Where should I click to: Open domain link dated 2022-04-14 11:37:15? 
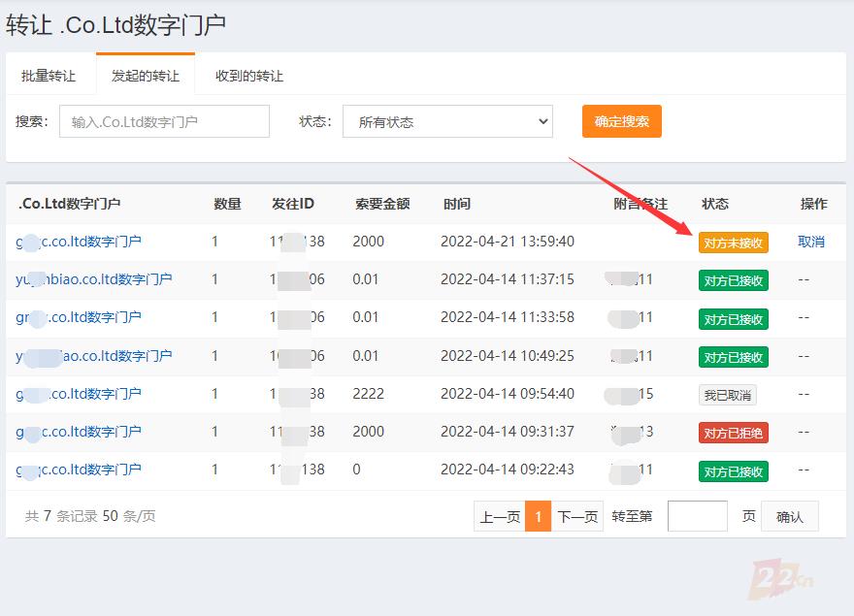click(x=93, y=279)
